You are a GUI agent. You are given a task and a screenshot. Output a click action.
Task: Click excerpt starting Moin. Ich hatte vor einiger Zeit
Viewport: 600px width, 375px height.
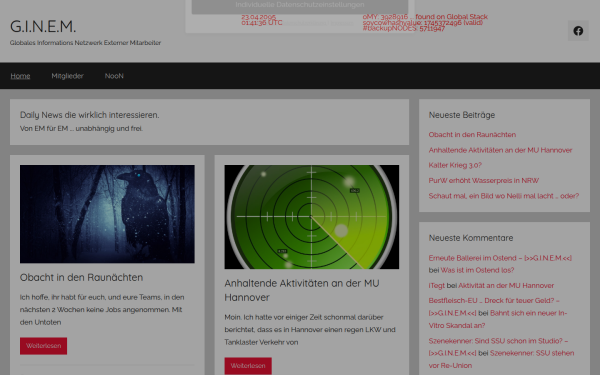(310, 329)
